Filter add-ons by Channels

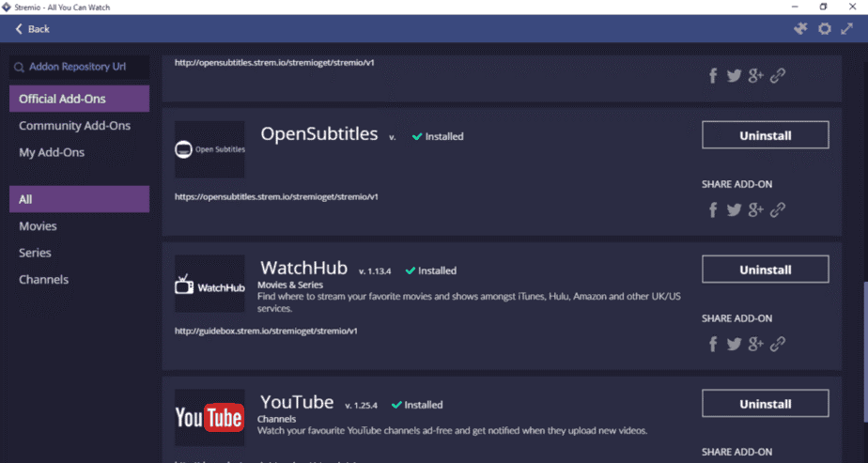[x=79, y=279]
